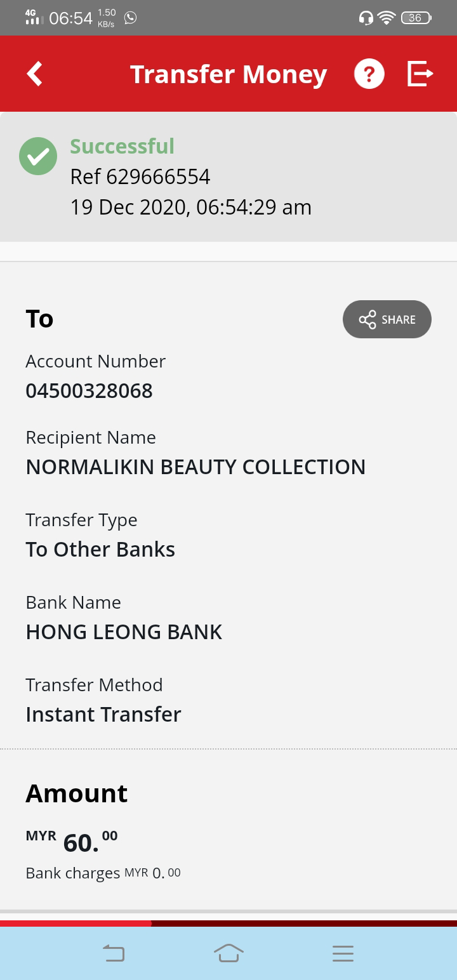This screenshot has height=980, width=457.
Task: Tap the red progress bar at bottom
Action: point(76,924)
